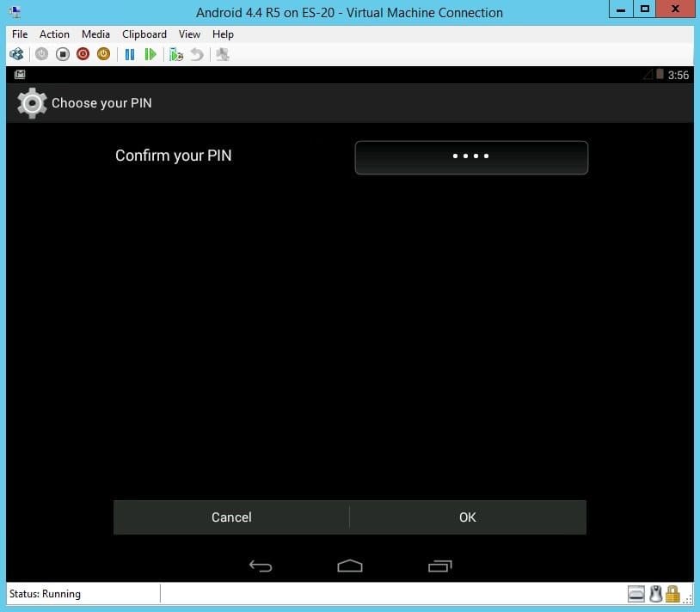This screenshot has height=612, width=700.
Task: Open the Media menu
Action: 95,34
